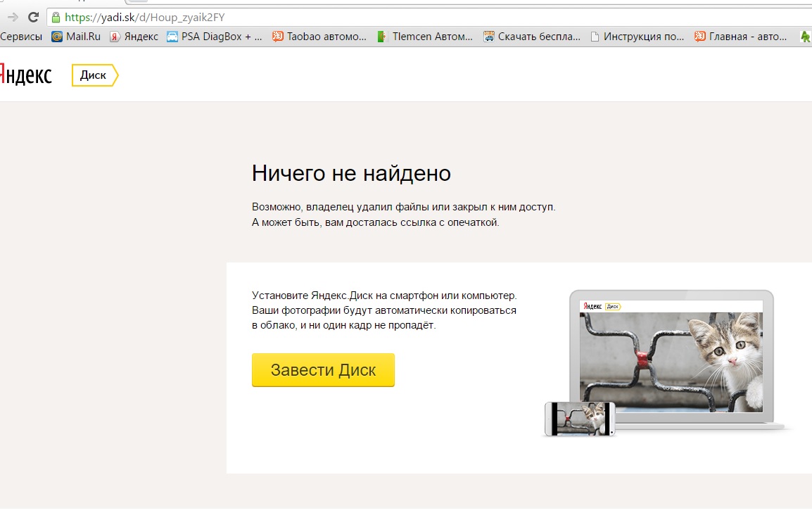The width and height of the screenshot is (812, 520).
Task: Click the smartphone kitten promo image
Action: click(580, 419)
